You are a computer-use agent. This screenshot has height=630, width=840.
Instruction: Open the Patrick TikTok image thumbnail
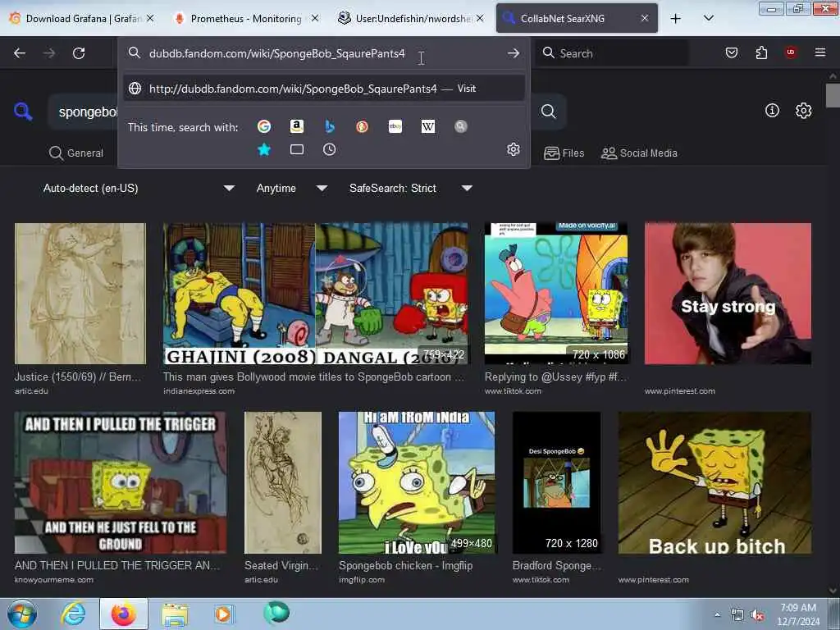[x=556, y=294]
